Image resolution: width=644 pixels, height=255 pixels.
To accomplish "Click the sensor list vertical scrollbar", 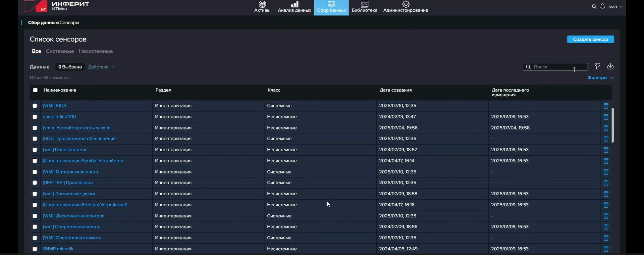I will point(612,125).
